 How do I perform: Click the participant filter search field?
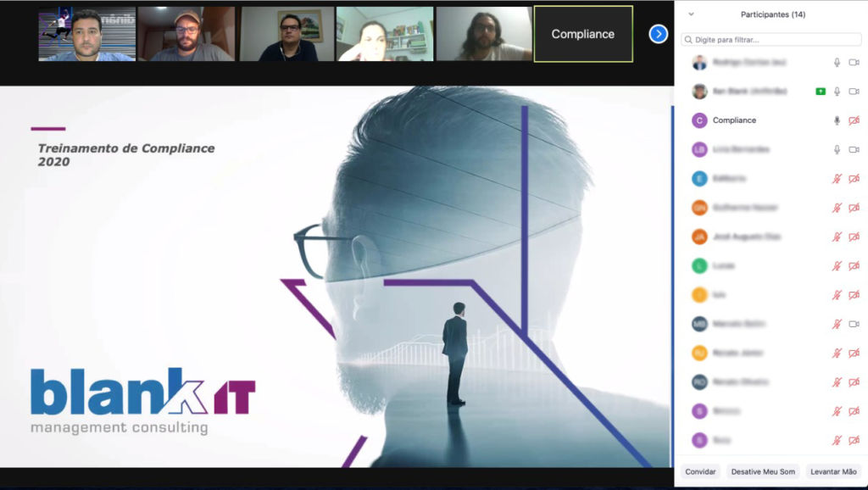[771, 39]
